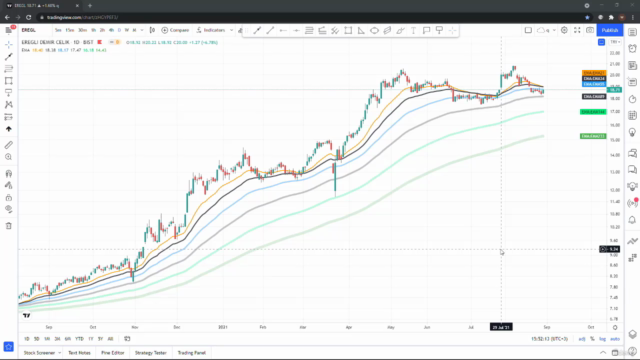Open the Text Notes tab
640x360 pixels.
79,353
